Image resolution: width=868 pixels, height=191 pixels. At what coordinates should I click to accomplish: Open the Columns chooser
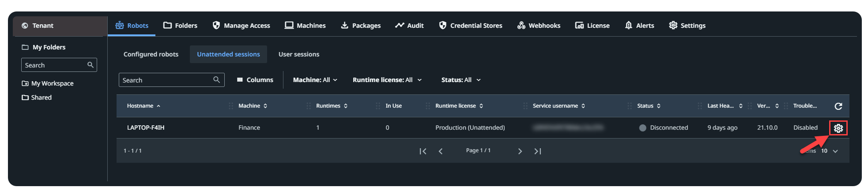click(255, 80)
